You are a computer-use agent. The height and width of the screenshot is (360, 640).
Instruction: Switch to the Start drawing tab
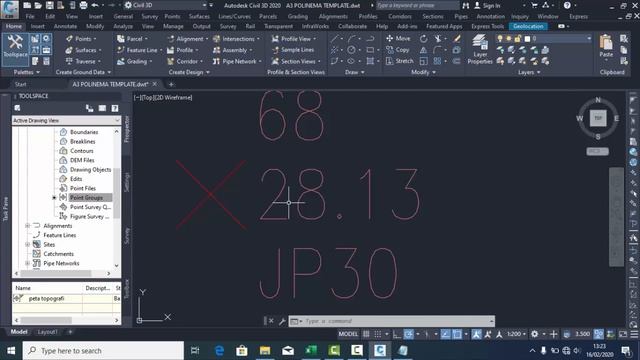coord(20,84)
